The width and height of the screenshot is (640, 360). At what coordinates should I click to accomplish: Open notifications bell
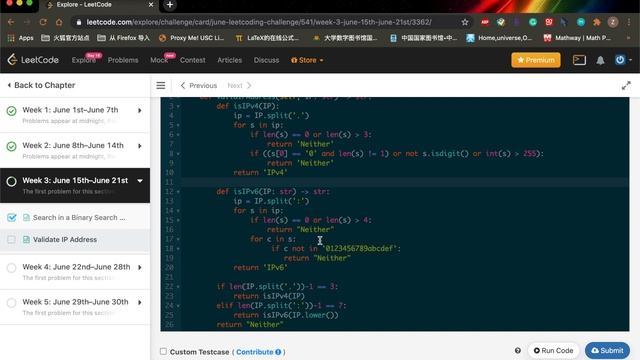tap(600, 60)
